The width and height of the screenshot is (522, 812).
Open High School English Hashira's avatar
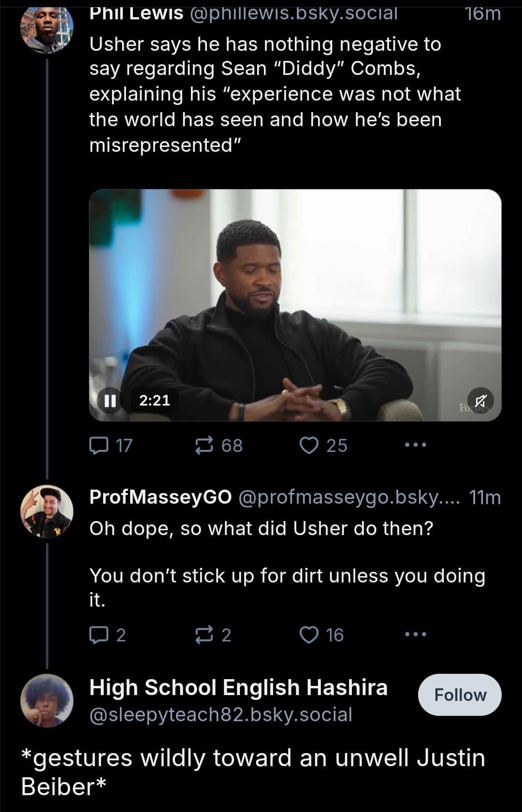point(47,700)
